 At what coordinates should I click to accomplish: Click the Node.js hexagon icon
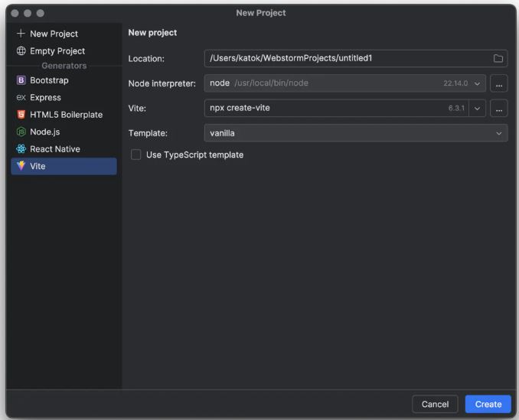tap(21, 132)
